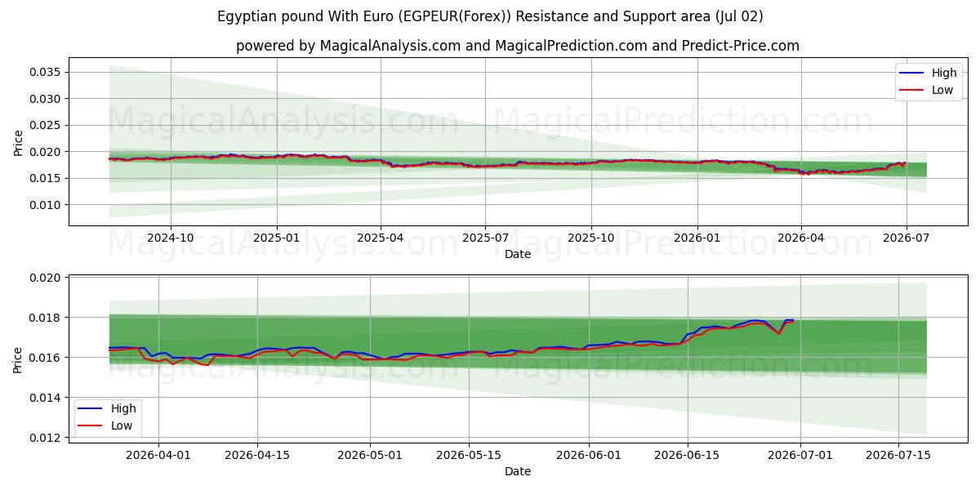980x490 pixels.
Task: Click the 2025-07 date tick label
Action: (485, 238)
